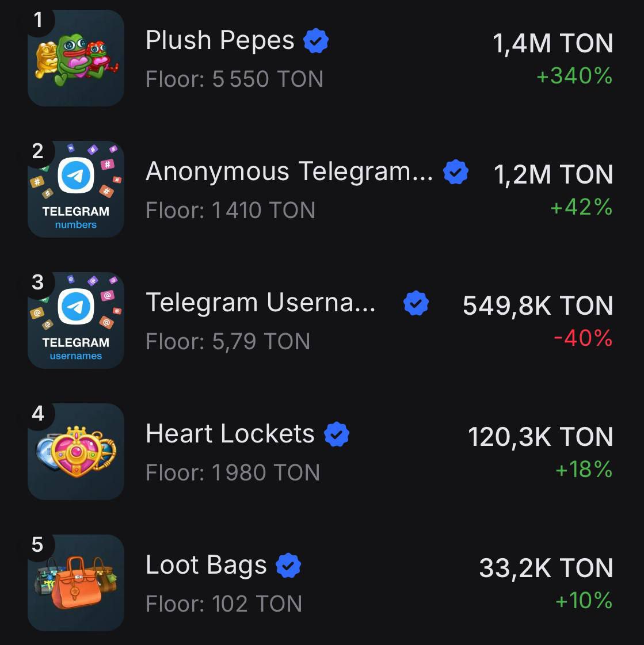
Task: Open the Plush Pepes collection title
Action: pyautogui.click(x=220, y=41)
